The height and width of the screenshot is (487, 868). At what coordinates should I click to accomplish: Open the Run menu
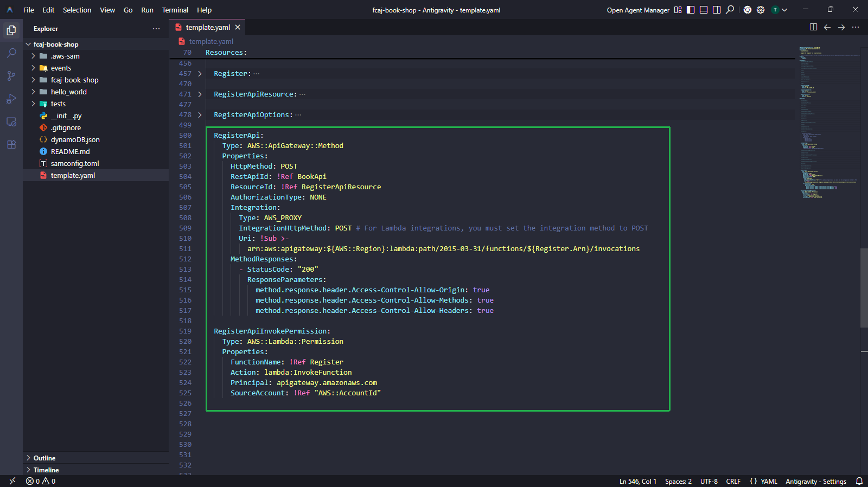(147, 10)
